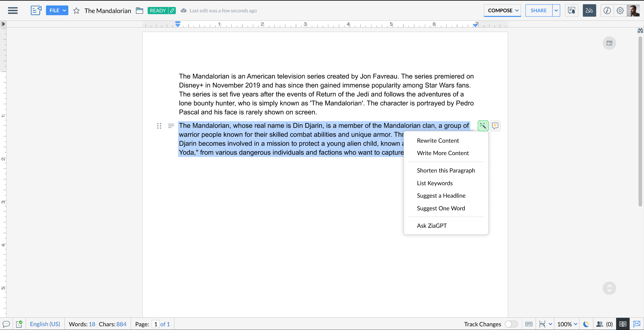Image resolution: width=644 pixels, height=330 pixels.
Task: Click Chars count in status bar
Action: point(112,324)
